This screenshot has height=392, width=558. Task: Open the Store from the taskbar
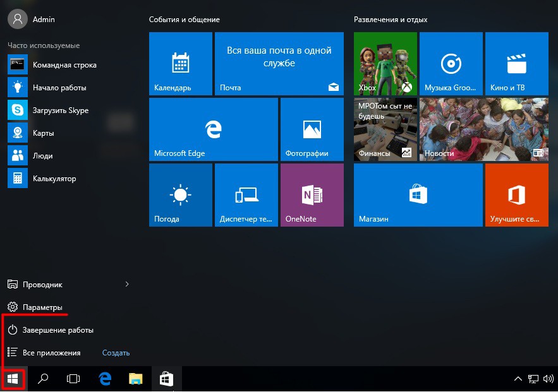tap(167, 379)
